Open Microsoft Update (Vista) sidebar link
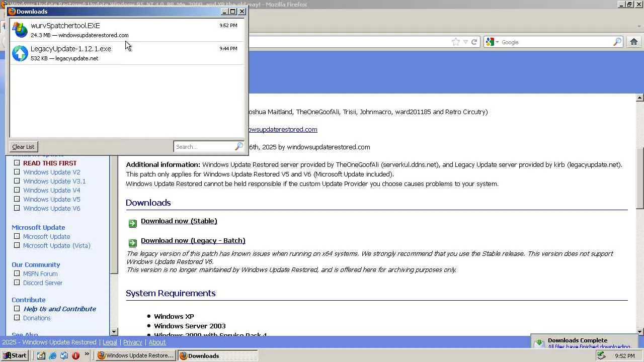This screenshot has height=362, width=644. (57, 245)
